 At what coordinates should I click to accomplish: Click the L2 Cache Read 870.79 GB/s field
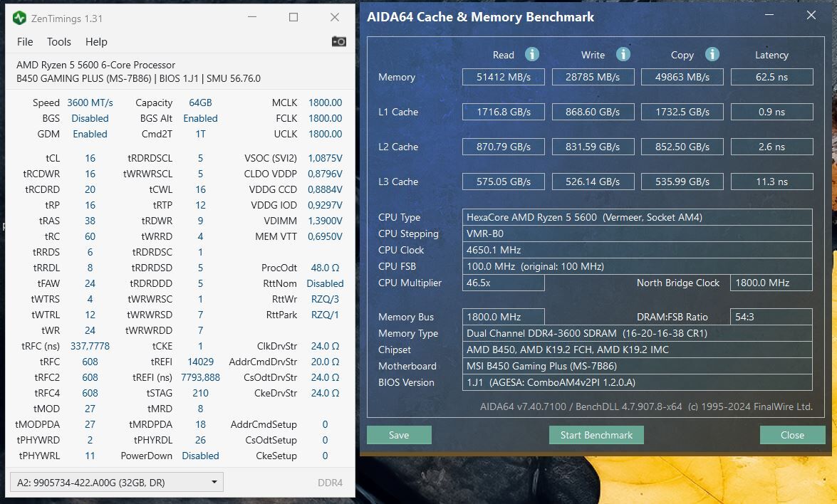[504, 147]
